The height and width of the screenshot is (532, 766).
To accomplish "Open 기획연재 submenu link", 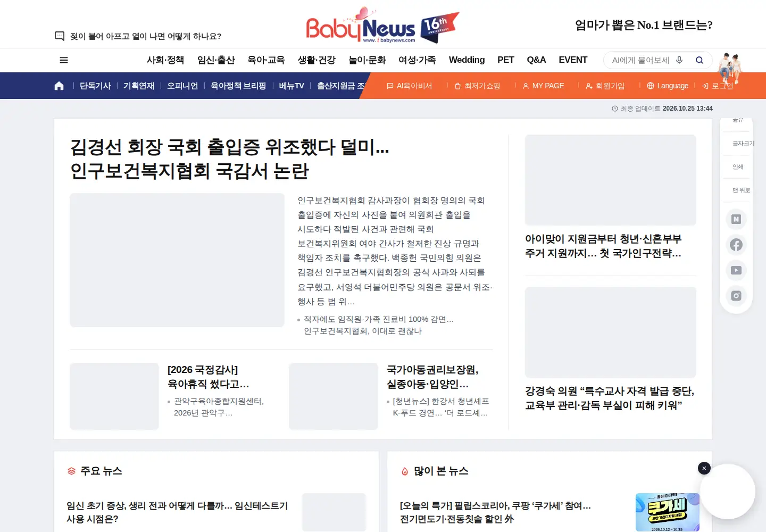I will tap(139, 86).
